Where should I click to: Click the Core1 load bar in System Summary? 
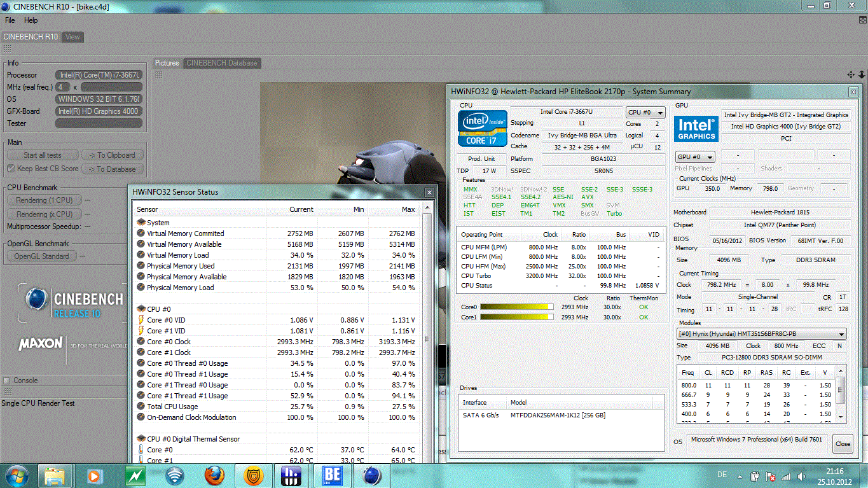[x=516, y=317]
